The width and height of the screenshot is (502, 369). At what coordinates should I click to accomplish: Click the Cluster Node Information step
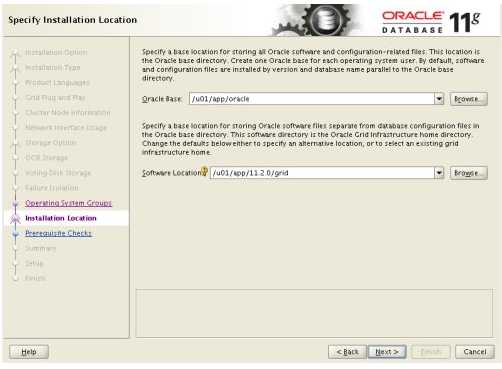[x=68, y=112]
